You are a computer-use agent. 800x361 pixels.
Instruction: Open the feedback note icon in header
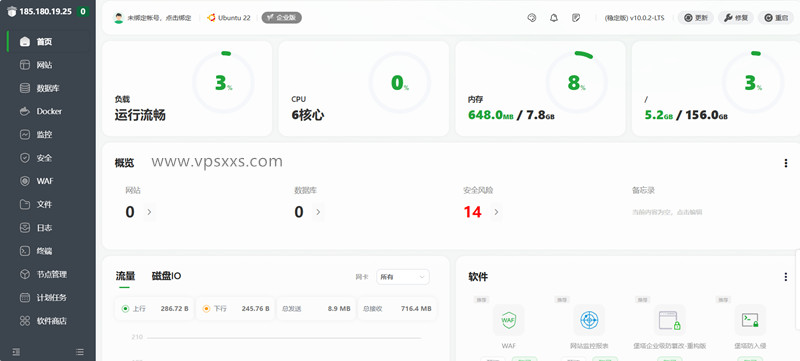click(576, 18)
